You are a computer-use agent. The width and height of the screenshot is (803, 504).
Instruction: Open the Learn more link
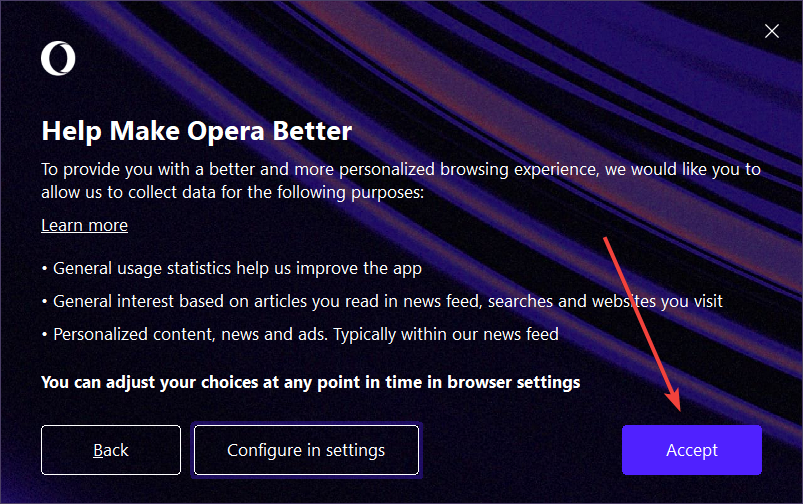pos(84,225)
